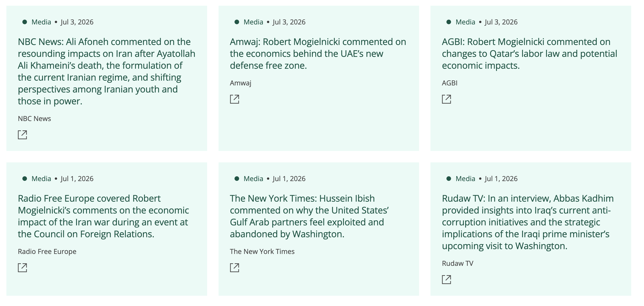Click the Media tag on the Rudaw TV card

tap(465, 179)
